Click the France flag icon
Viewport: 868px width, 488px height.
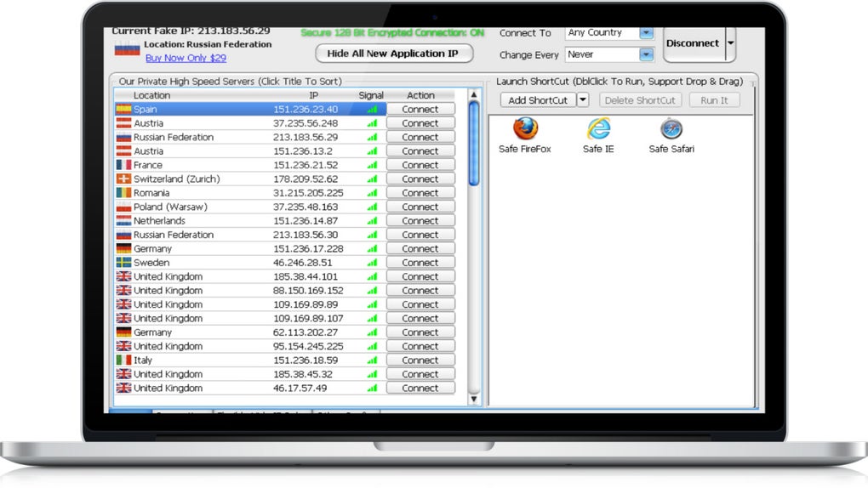(123, 165)
